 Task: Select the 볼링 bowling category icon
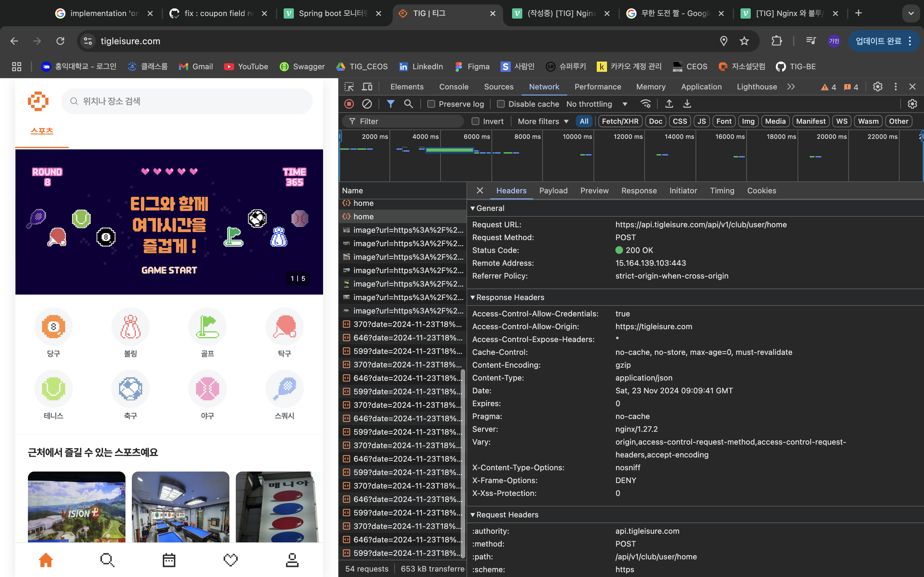pos(131,327)
